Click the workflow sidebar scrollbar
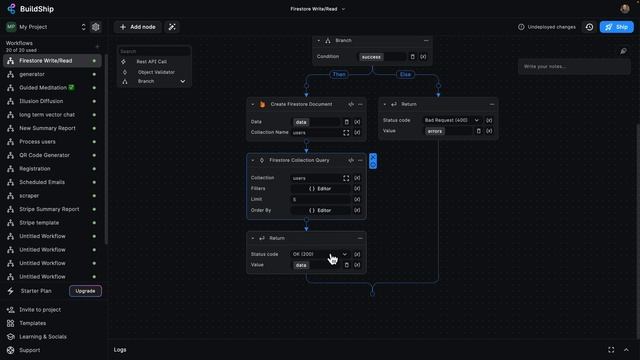This screenshot has width=640, height=360. click(x=106, y=149)
